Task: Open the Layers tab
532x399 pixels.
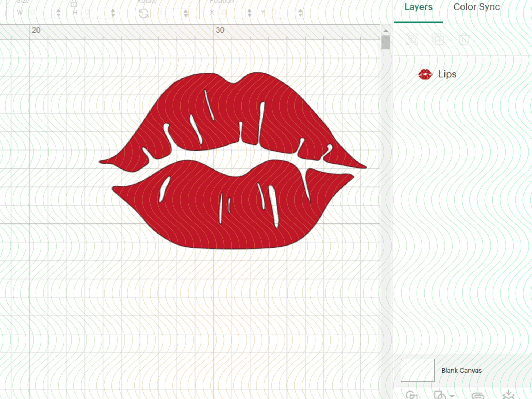Action: (x=418, y=7)
